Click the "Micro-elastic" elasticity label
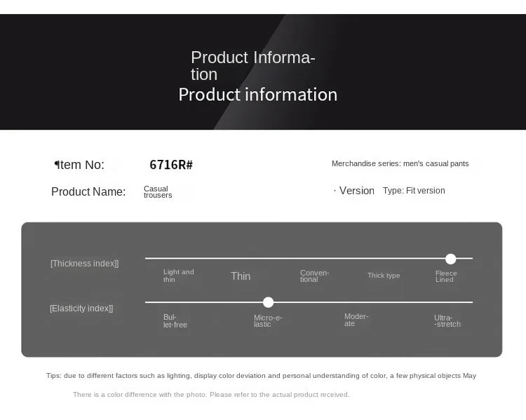The image size is (526, 420). (267, 320)
